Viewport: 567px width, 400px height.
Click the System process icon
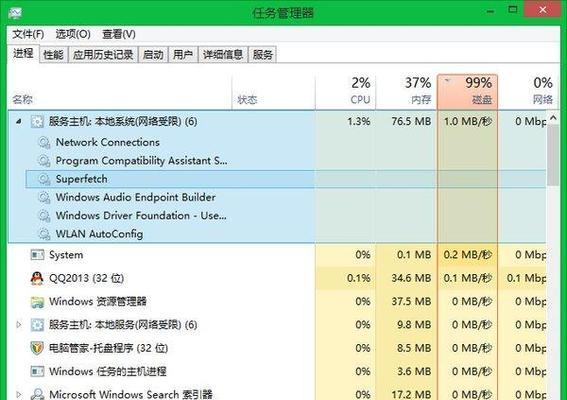pyautogui.click(x=37, y=255)
